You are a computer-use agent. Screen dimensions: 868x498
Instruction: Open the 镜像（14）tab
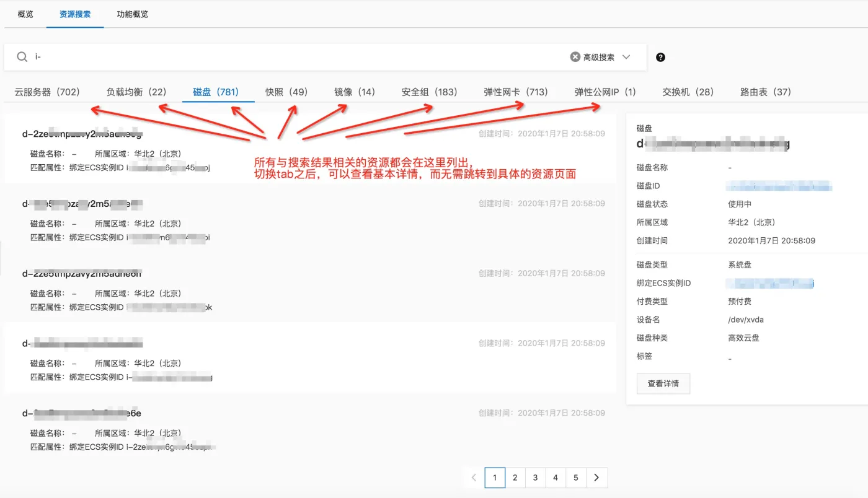pos(355,92)
